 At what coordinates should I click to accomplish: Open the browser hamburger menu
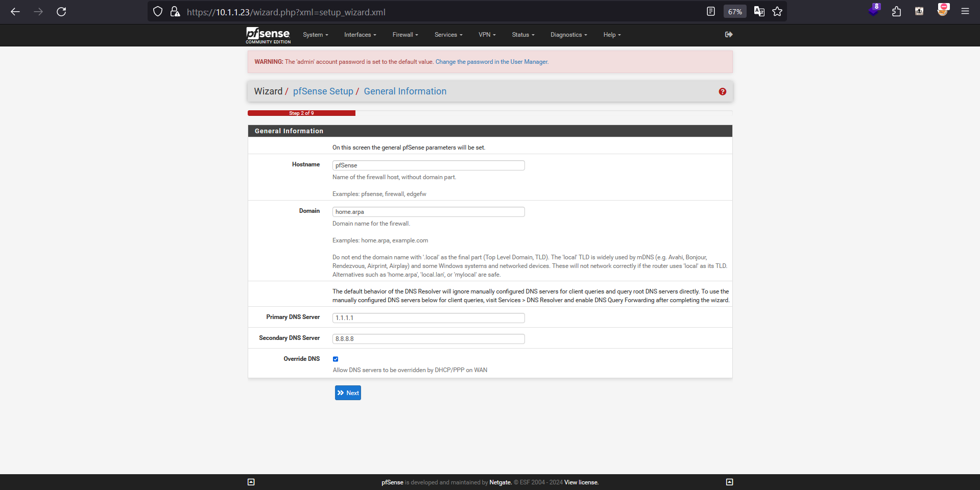point(965,12)
